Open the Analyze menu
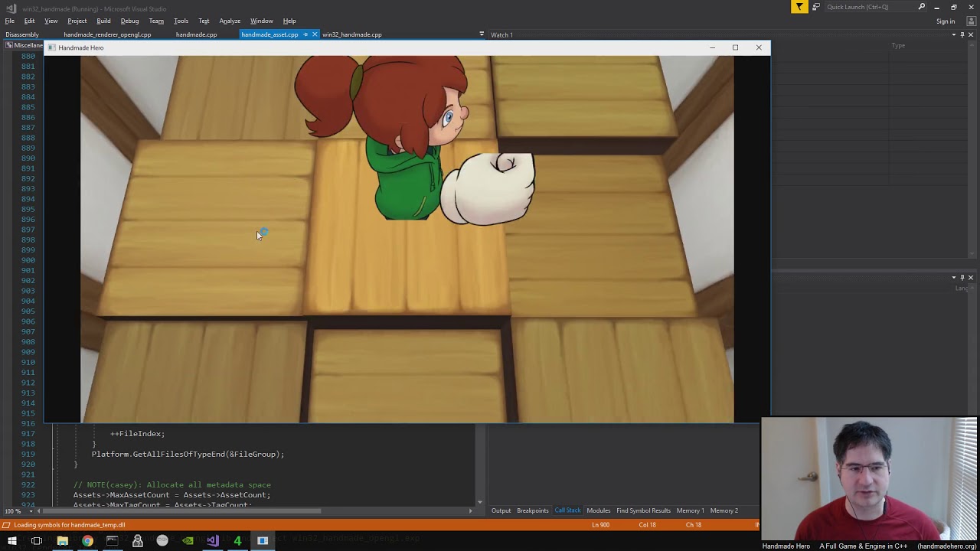The height and width of the screenshot is (551, 980). (230, 21)
